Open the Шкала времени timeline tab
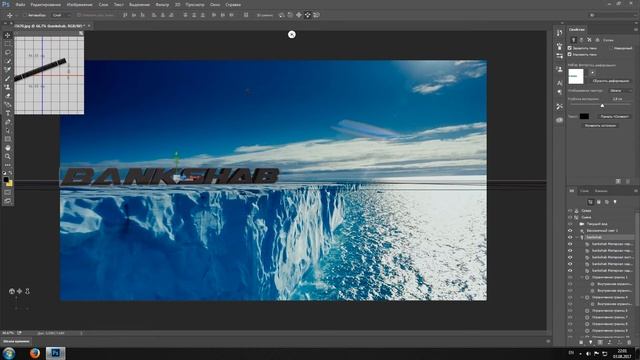 pyautogui.click(x=16, y=341)
